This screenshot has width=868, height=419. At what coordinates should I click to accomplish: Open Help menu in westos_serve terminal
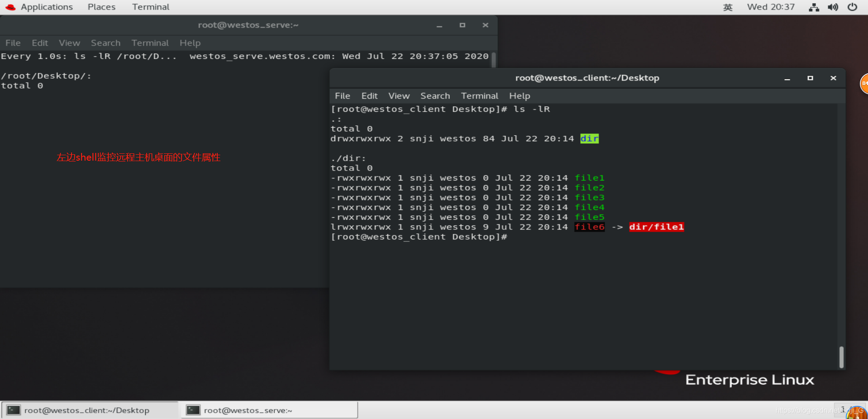(x=190, y=43)
